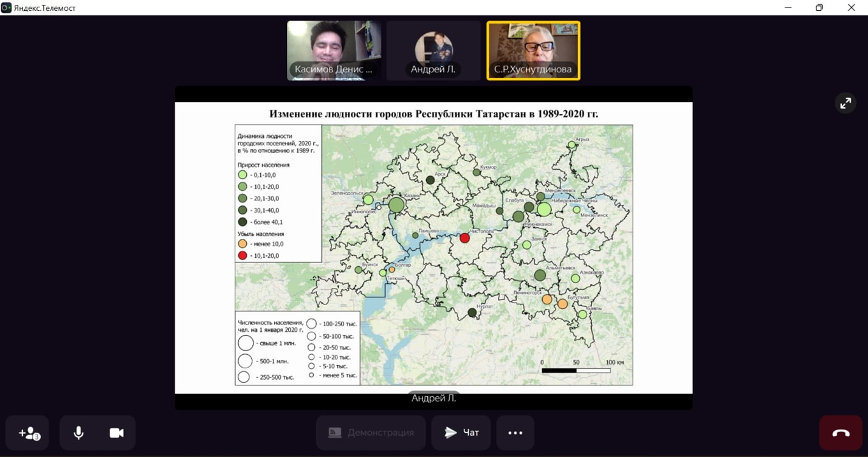Click the red legend swatch 10,1-20,0
This screenshot has height=457, width=868.
[x=243, y=255]
